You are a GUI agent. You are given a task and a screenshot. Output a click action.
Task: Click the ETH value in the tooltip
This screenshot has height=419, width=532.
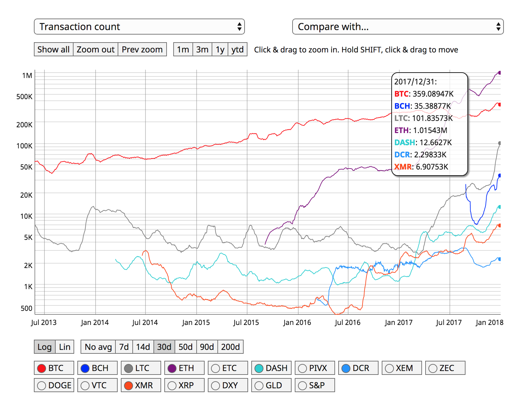pos(430,130)
